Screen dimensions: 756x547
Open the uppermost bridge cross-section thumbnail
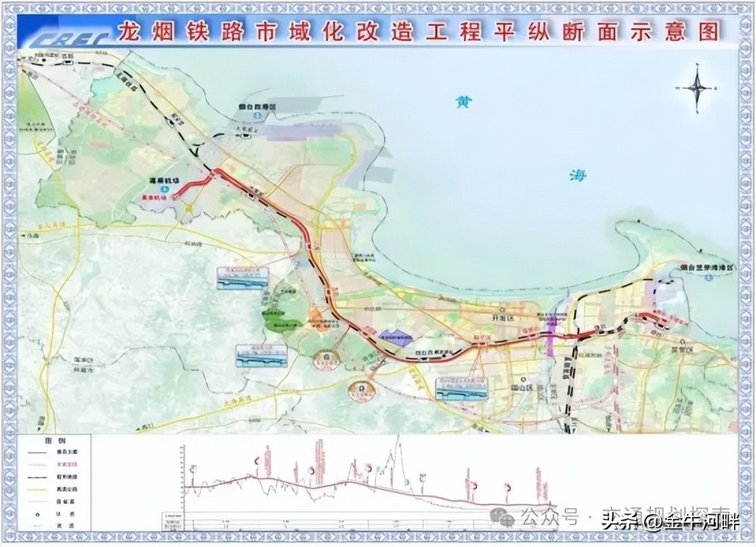coord(242,279)
